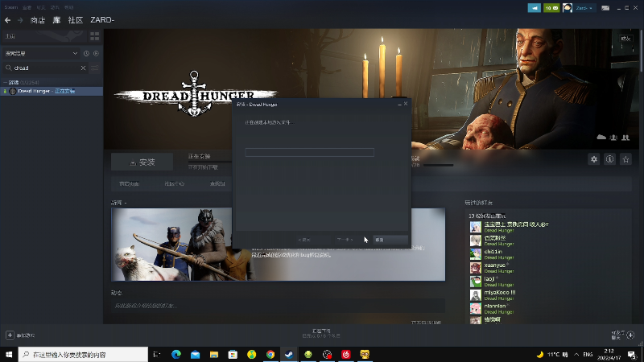Viewport: 644px width, 362px height.
Task: Open the 好友 (Friends) menu
Action: pyautogui.click(x=41, y=7)
